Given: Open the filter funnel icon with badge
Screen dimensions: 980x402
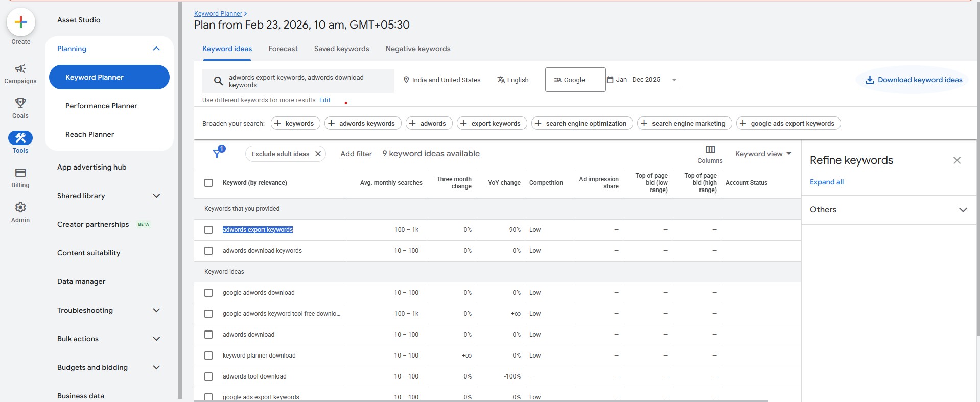Looking at the screenshot, I should click(x=218, y=152).
